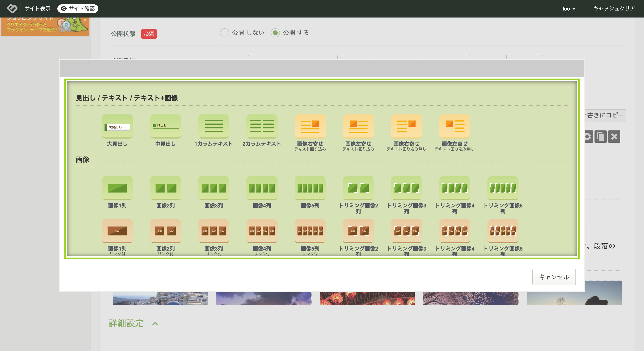The width and height of the screenshot is (644, 351).
Task: Click the baserCMS logo icon
Action: (12, 9)
